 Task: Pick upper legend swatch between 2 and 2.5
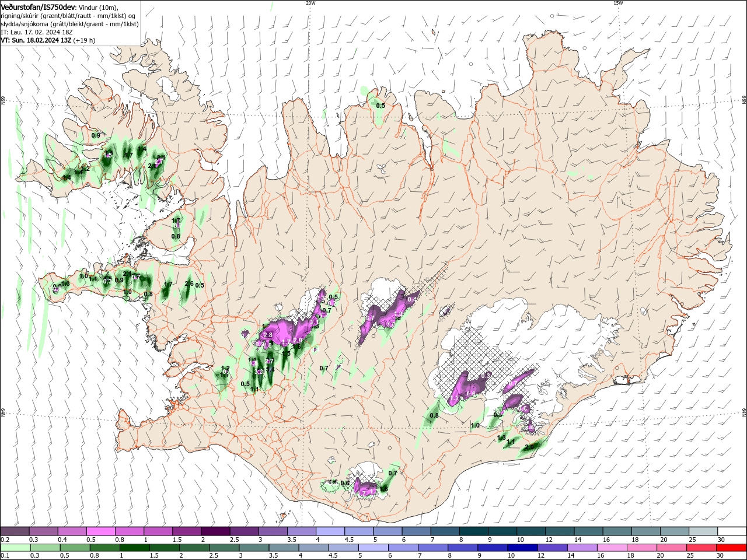tap(216, 531)
